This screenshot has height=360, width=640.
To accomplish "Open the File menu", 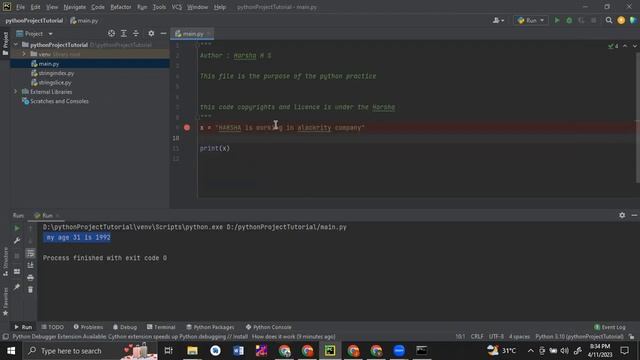I will click(20, 7).
